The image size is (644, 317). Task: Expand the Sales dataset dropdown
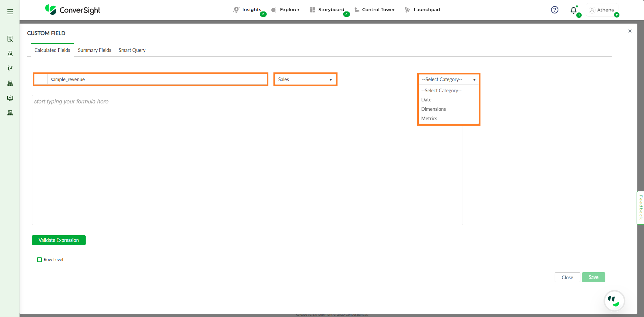coord(305,80)
